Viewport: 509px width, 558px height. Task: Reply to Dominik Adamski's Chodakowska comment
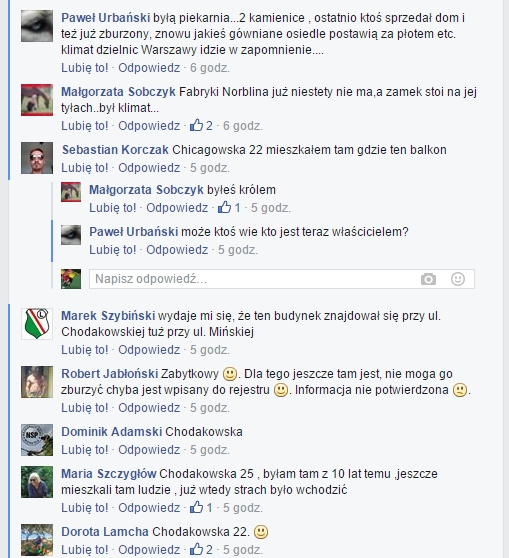[x=149, y=450]
